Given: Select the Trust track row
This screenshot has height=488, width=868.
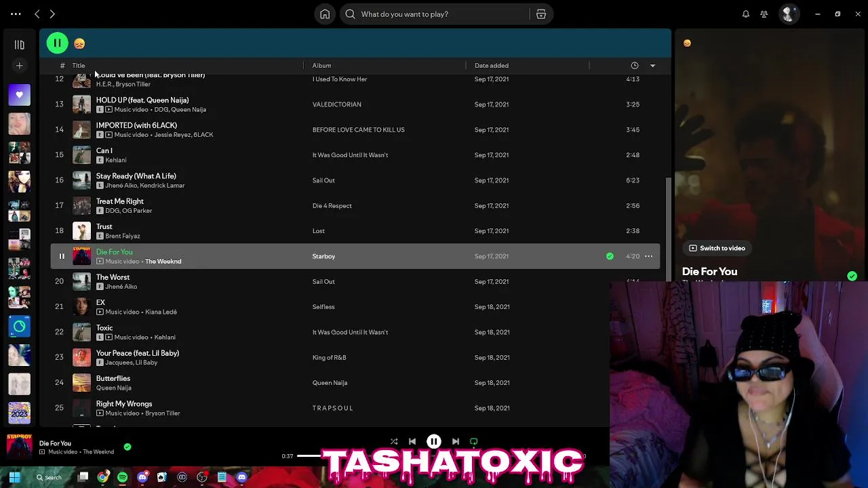Looking at the screenshot, I should point(355,231).
